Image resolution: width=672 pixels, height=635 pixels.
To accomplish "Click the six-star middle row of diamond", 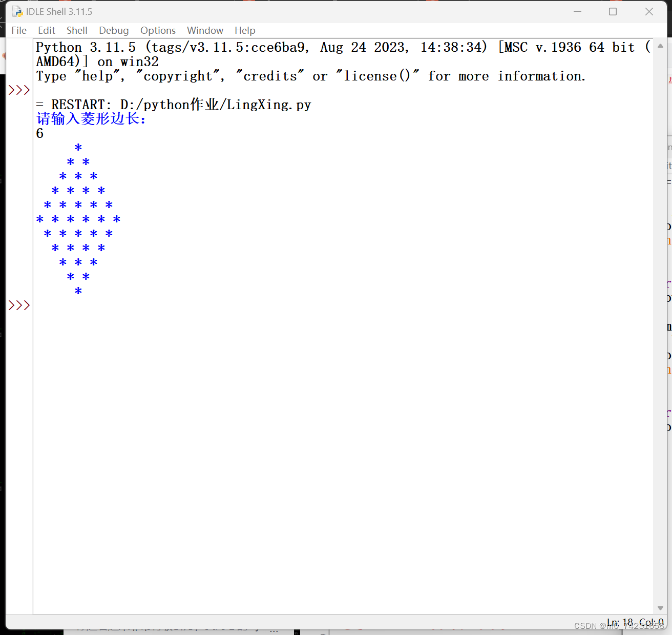I will pyautogui.click(x=78, y=219).
